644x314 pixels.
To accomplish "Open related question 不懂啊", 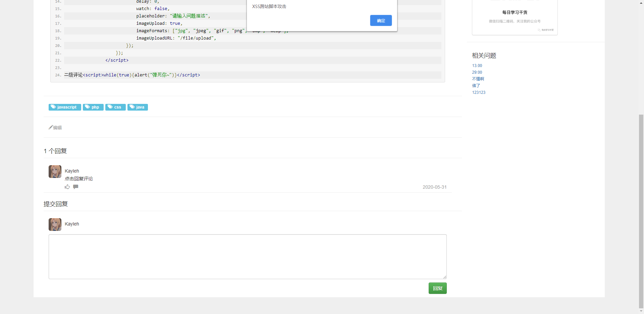I will [x=478, y=79].
